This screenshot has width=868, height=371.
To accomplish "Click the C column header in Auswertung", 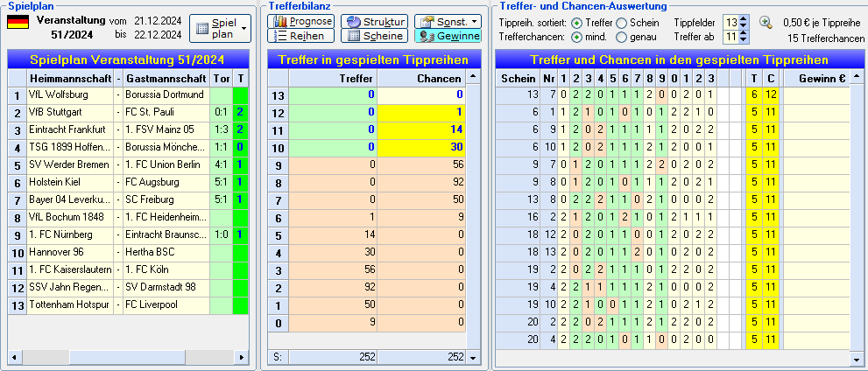I will (771, 78).
